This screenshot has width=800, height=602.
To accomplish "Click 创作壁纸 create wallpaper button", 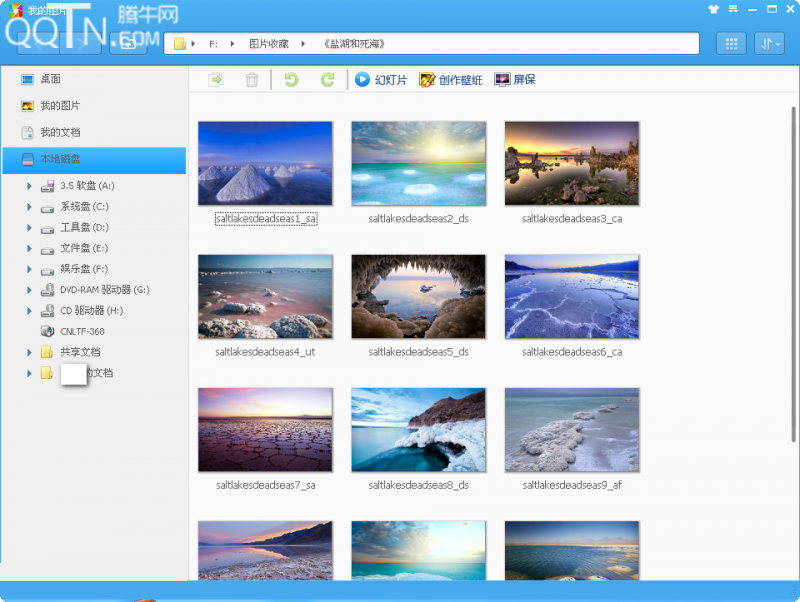I will (x=451, y=80).
